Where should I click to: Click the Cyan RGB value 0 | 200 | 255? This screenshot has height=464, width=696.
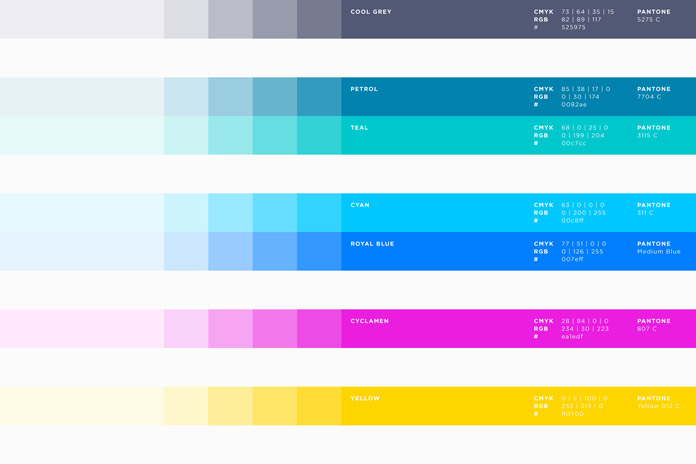tap(583, 213)
